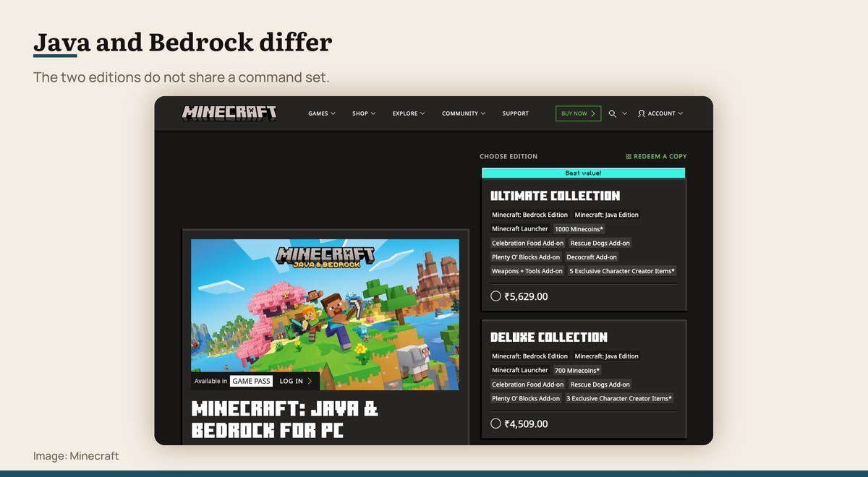The height and width of the screenshot is (477, 868).
Task: Expand the Games menu chevron
Action: [333, 113]
